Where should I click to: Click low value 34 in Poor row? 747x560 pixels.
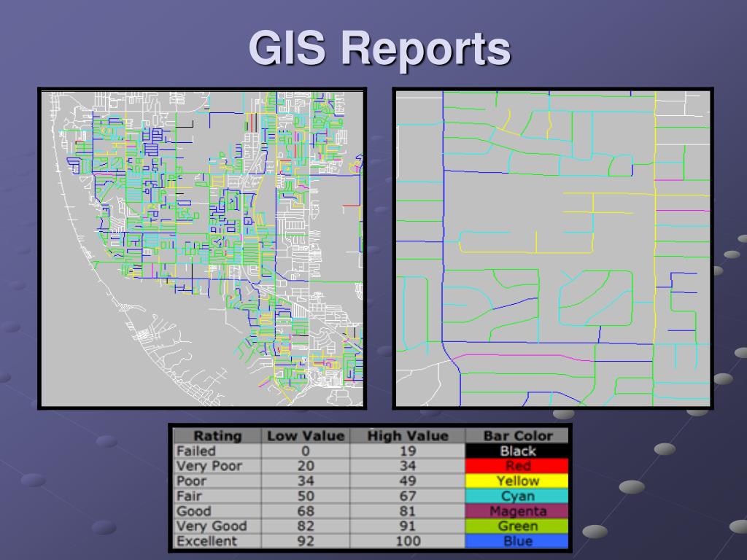point(306,481)
